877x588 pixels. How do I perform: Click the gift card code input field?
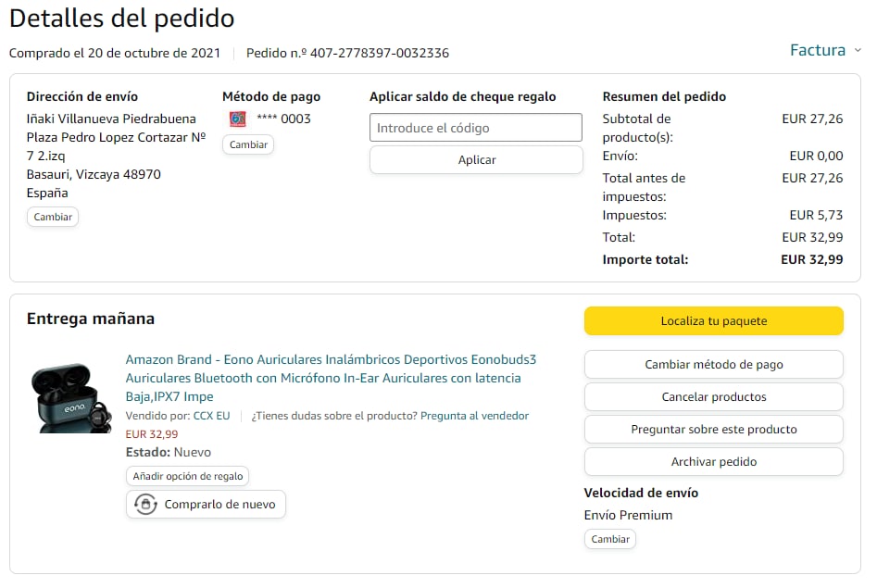(476, 128)
